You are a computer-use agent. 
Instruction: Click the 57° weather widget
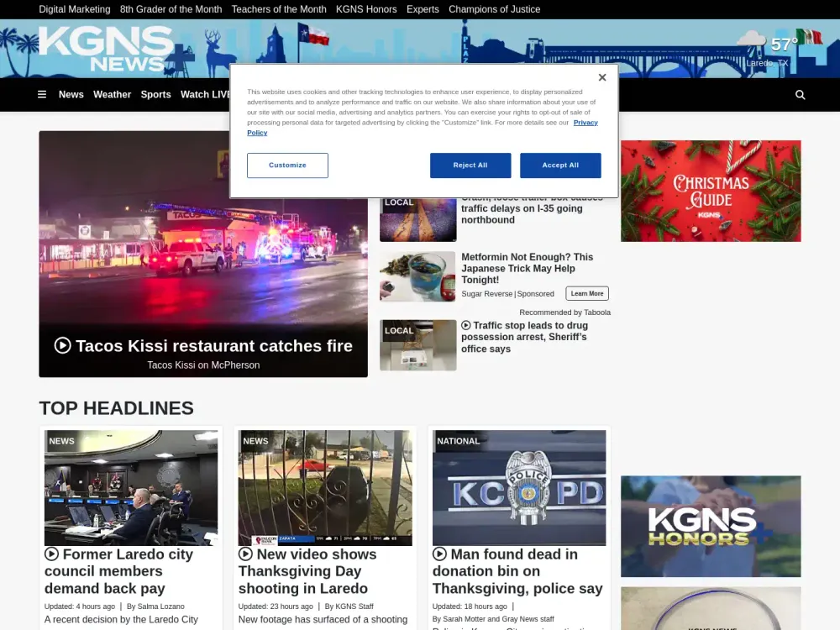point(780,42)
